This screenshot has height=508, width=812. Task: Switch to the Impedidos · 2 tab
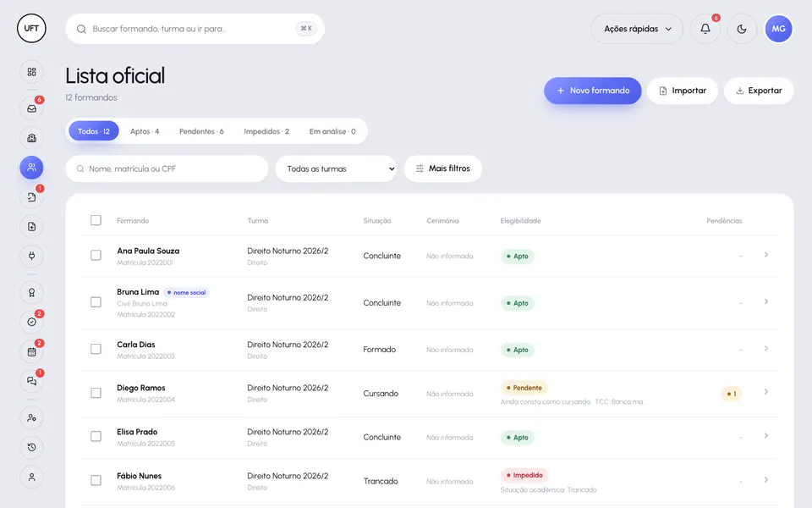pos(266,131)
